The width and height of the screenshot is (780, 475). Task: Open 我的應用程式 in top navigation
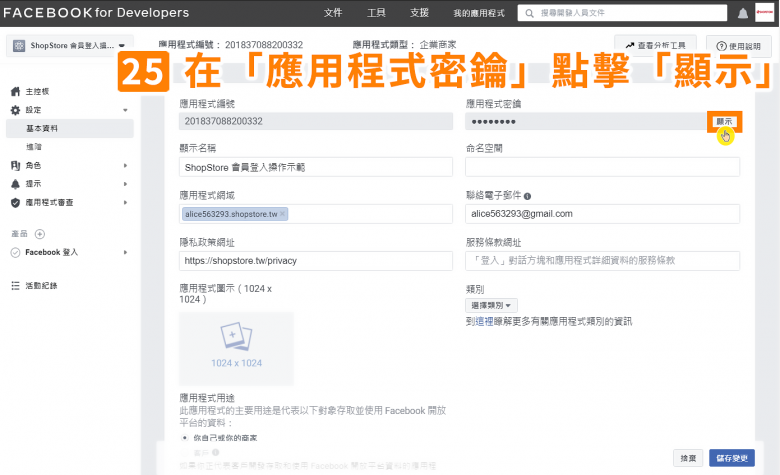479,13
